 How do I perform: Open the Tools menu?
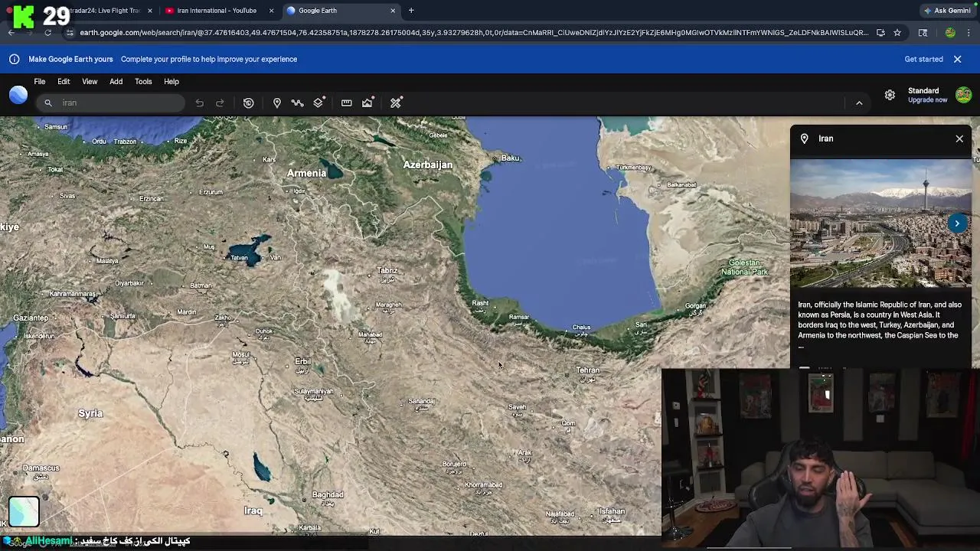click(x=143, y=81)
